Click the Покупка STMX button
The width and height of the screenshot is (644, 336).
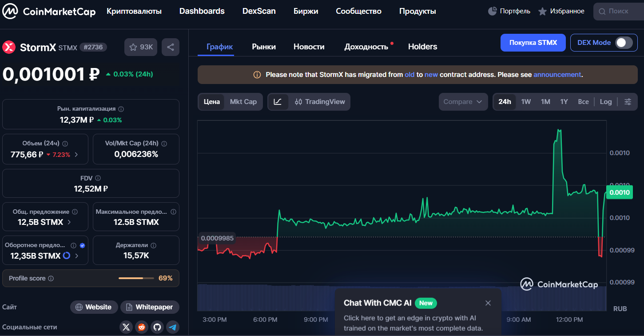click(x=533, y=43)
